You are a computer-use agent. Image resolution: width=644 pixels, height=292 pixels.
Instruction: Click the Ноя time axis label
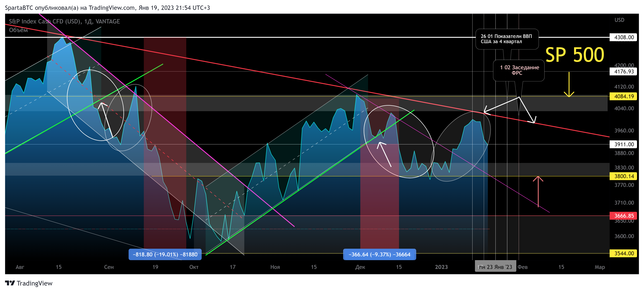point(275,267)
